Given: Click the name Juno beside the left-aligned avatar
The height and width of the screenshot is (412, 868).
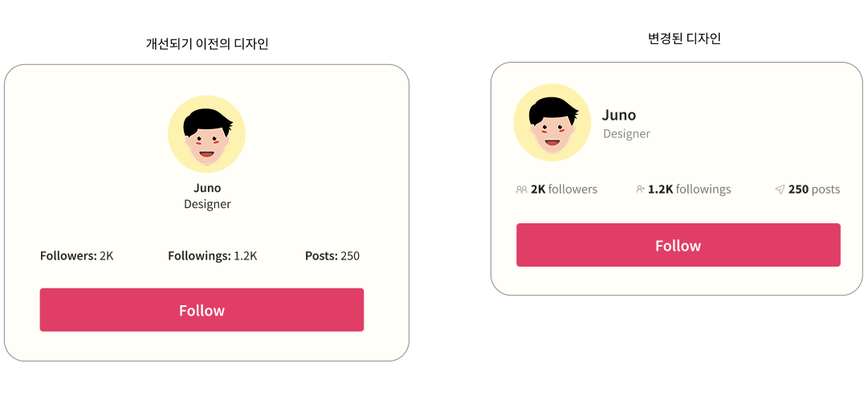Looking at the screenshot, I should tap(619, 115).
